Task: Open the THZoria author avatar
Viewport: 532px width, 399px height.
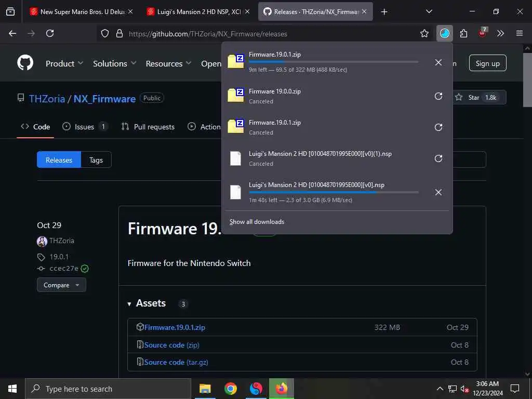Action: (x=42, y=241)
